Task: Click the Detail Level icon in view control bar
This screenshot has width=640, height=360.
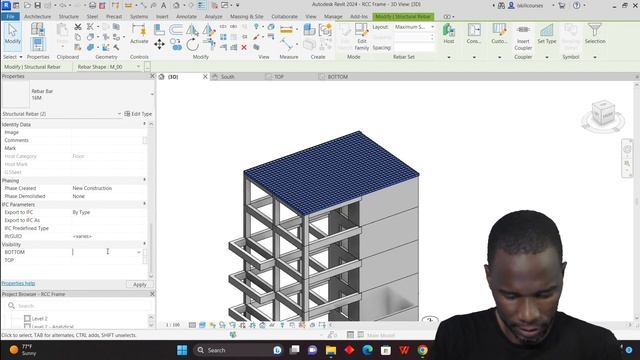Action: point(192,325)
